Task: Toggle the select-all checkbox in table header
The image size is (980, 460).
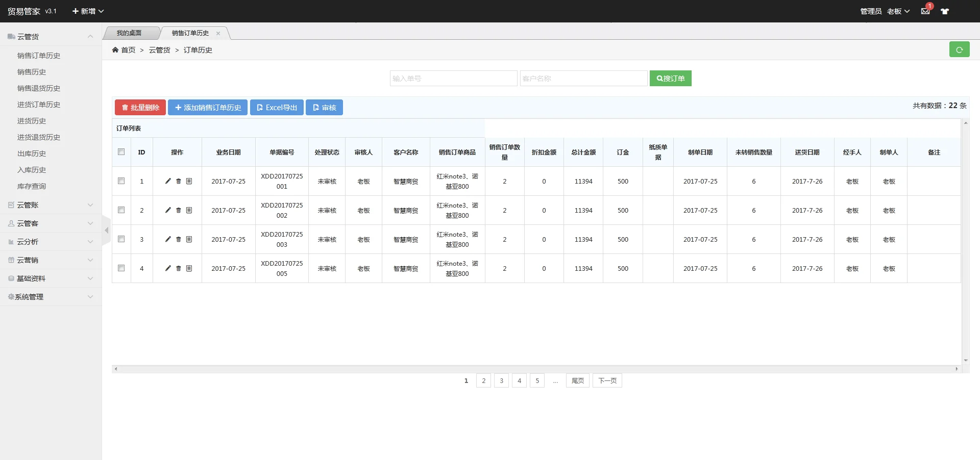Action: tap(121, 151)
